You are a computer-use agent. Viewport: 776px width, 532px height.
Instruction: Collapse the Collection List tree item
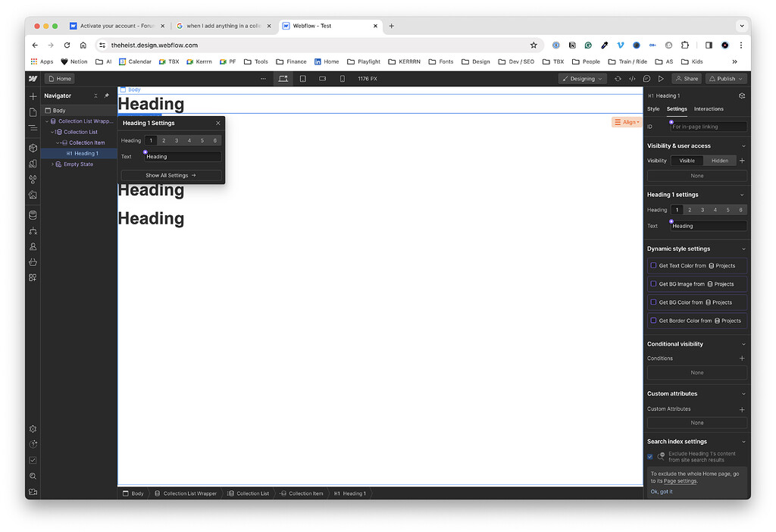pyautogui.click(x=53, y=131)
